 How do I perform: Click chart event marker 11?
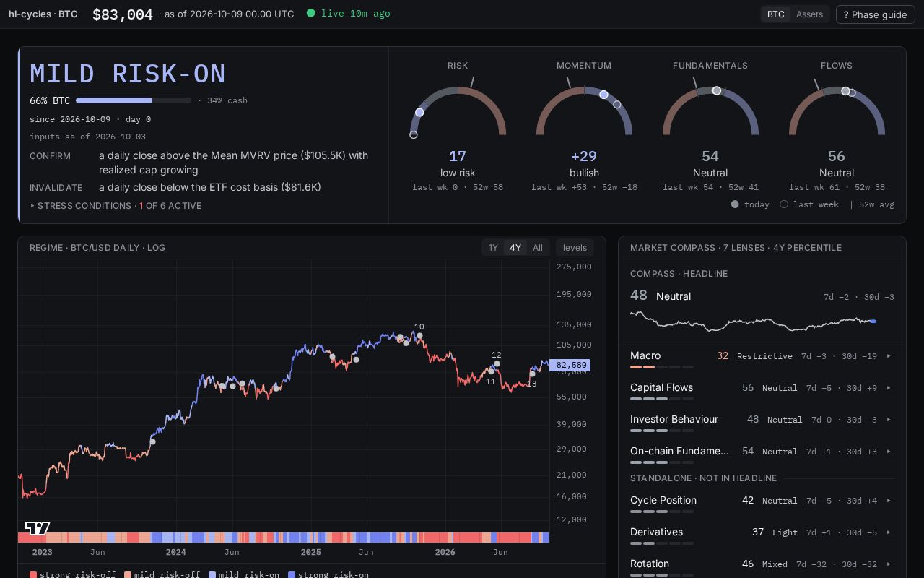[491, 371]
